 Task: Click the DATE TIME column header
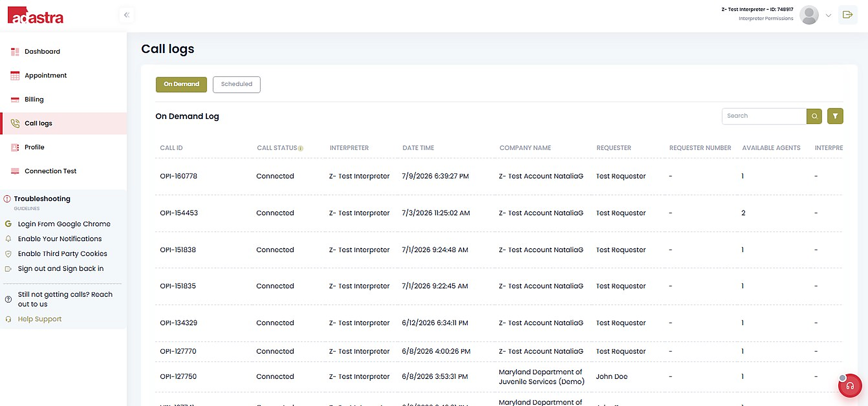click(x=418, y=148)
